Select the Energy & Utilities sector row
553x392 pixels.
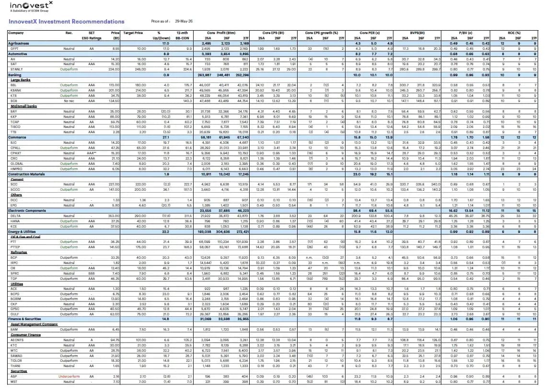[x=273, y=232]
